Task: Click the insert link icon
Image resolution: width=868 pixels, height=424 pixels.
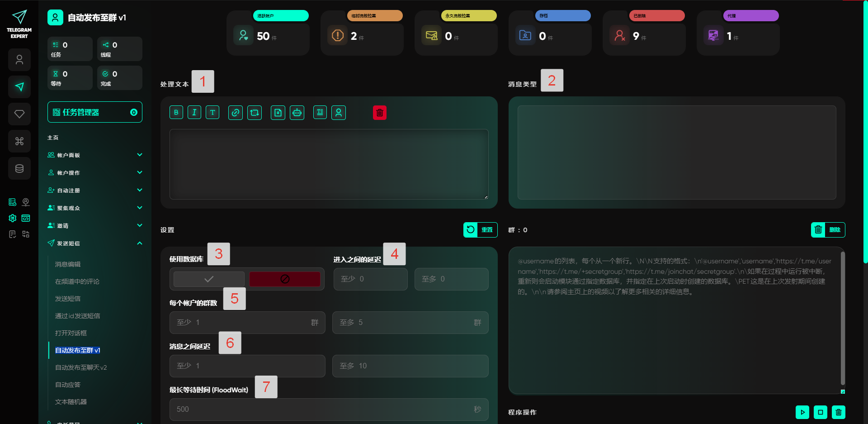Action: pyautogui.click(x=236, y=113)
